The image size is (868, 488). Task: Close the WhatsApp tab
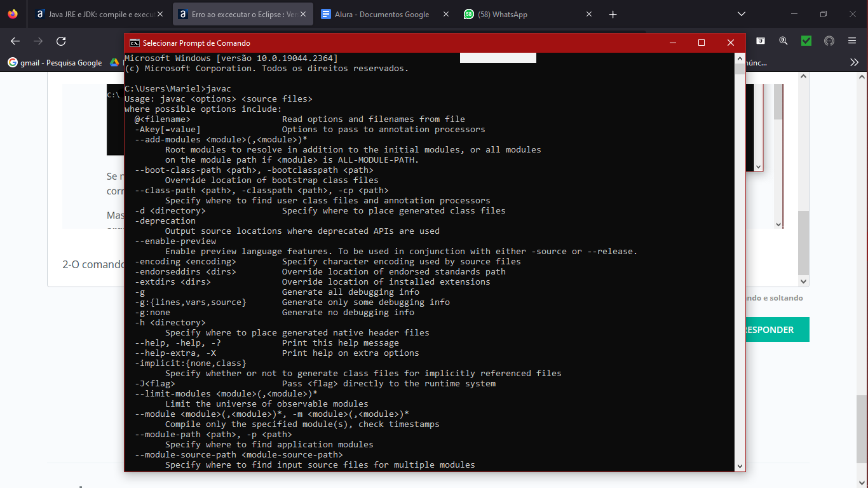click(x=588, y=14)
